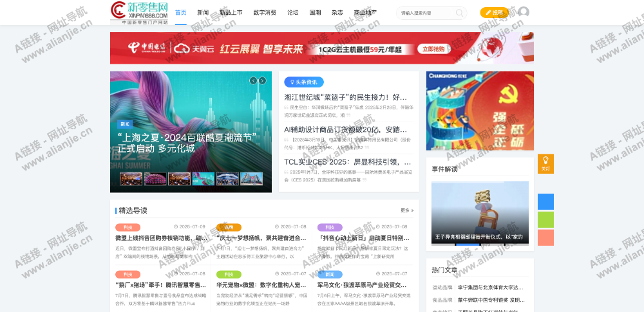Screen dimensions: 644x312
Task: Open the Changhong party-themed sidebar ad
Action: pyautogui.click(x=480, y=111)
